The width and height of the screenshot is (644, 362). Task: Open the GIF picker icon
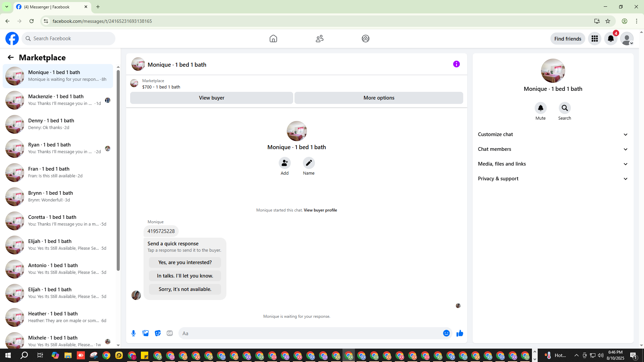(170, 333)
